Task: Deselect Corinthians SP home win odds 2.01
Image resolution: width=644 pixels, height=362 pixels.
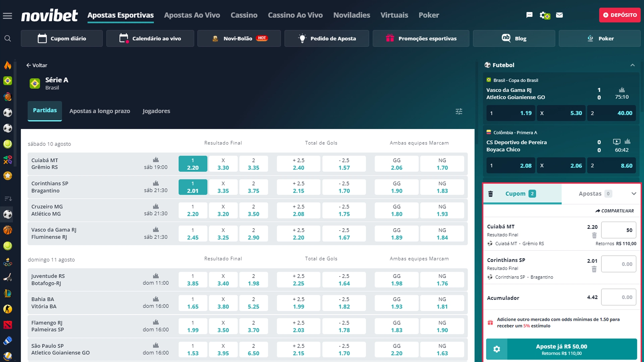Action: click(x=193, y=187)
